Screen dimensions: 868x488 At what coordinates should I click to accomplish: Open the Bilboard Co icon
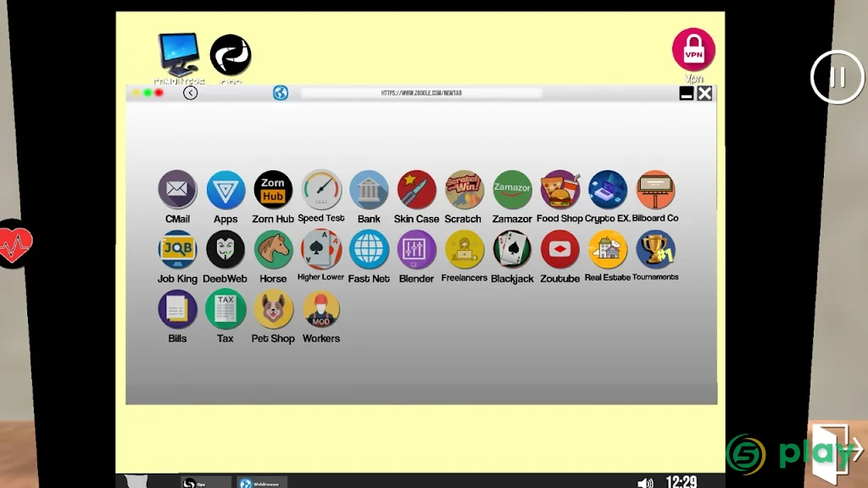tap(655, 189)
